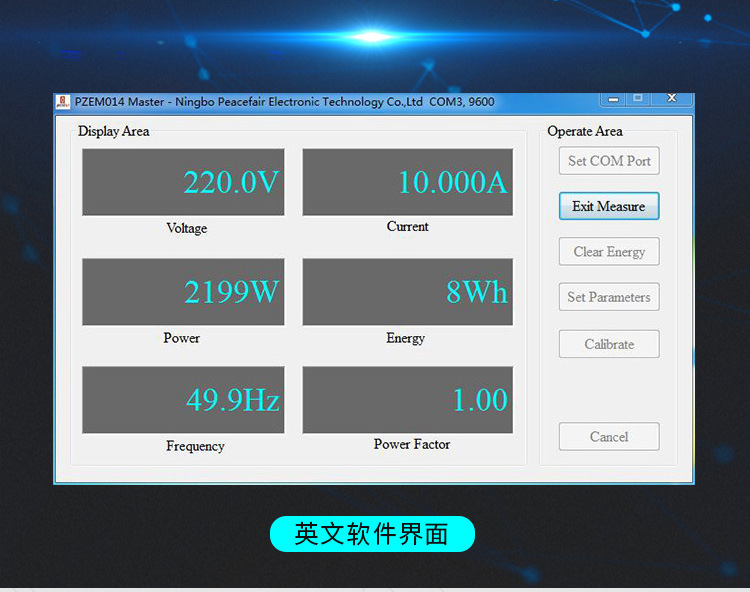Viewport: 750px width, 592px height.
Task: Maximize the PZEM014 Master window
Action: tap(638, 98)
